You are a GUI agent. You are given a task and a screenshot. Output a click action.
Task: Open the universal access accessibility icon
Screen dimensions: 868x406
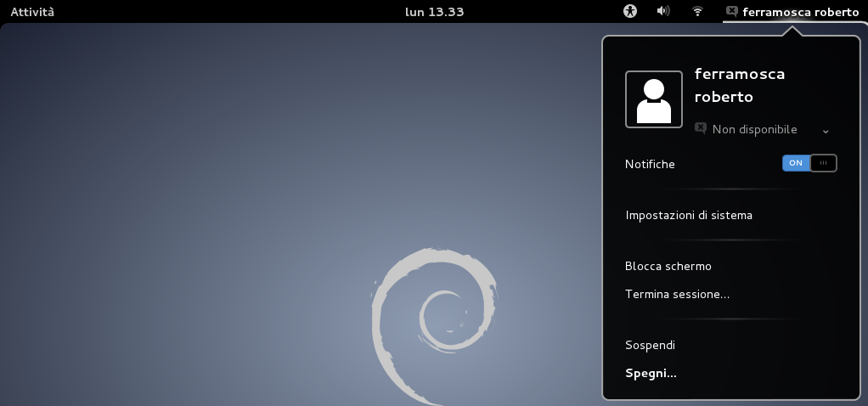point(629,11)
